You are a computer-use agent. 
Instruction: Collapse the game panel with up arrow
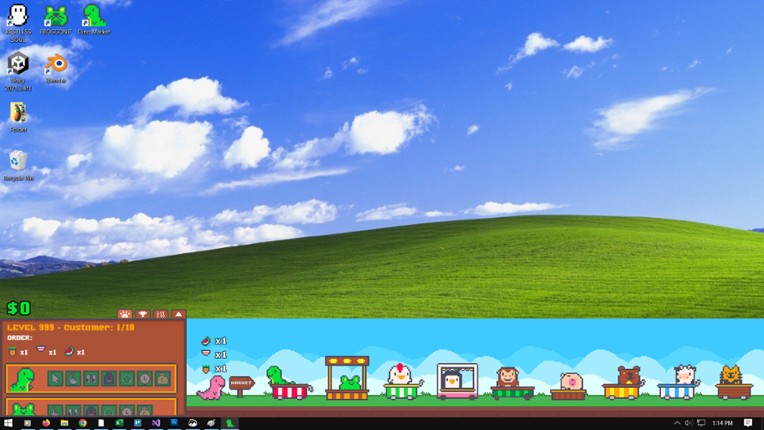[x=179, y=314]
